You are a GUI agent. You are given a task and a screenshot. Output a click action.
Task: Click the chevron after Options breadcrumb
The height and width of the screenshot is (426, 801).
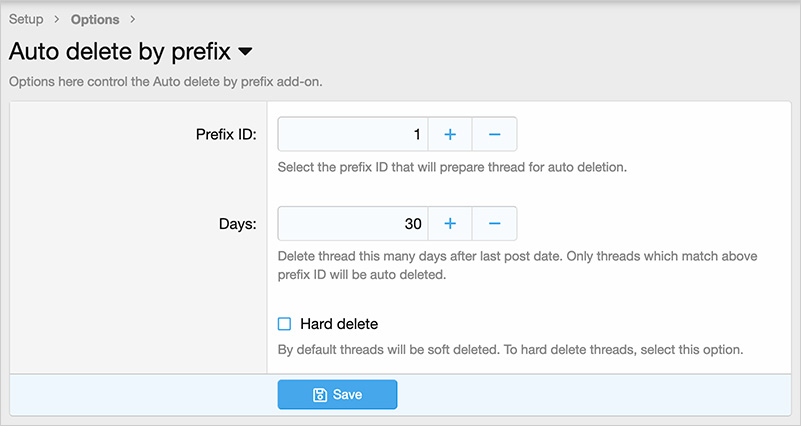point(133,19)
